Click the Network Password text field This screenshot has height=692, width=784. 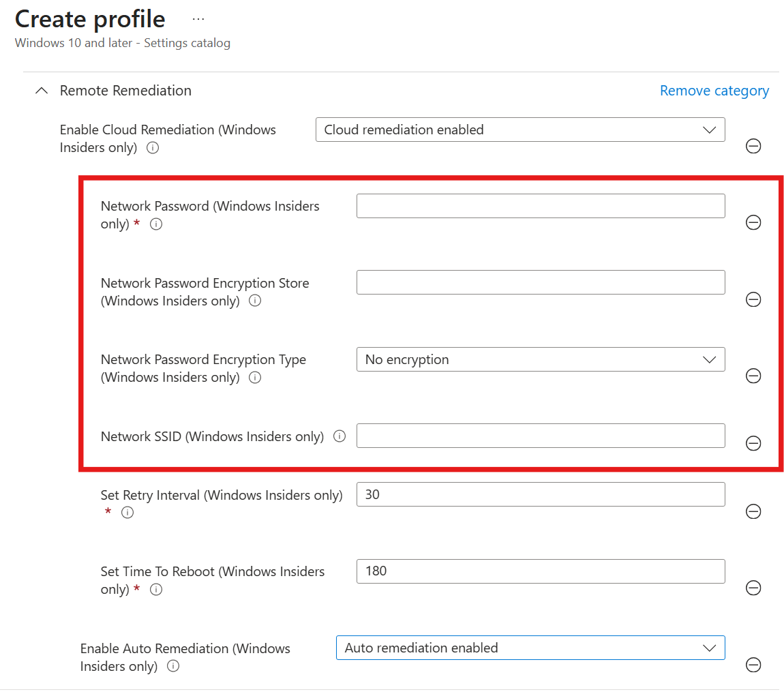point(540,206)
